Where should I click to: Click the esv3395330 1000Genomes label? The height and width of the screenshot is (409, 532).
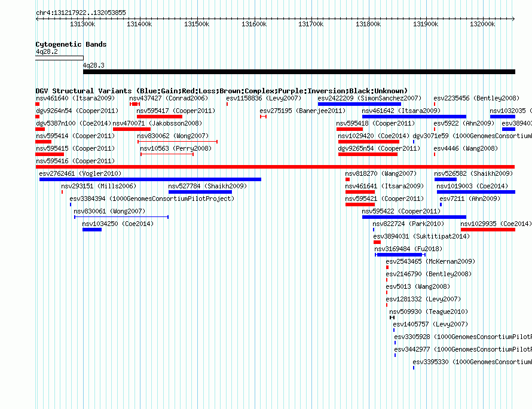[x=472, y=362]
